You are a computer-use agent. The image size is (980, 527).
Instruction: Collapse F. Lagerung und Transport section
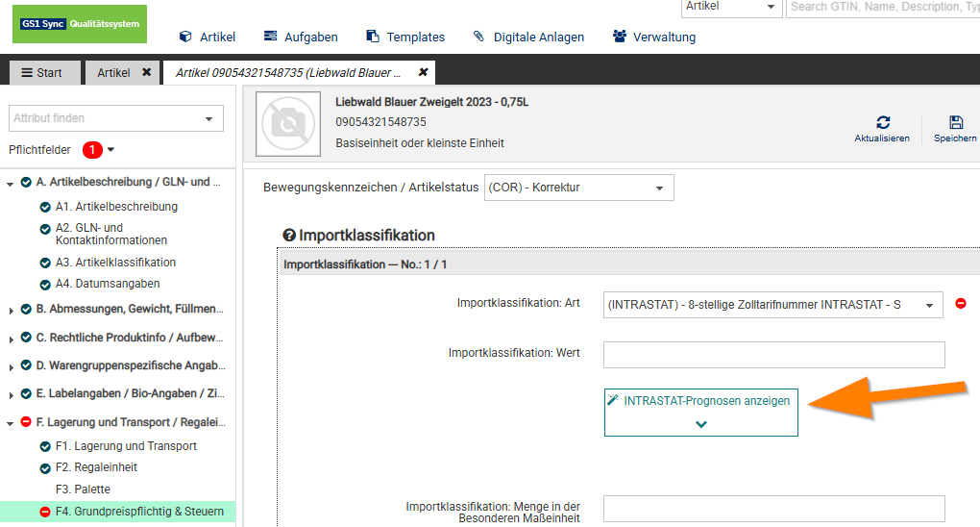[10, 424]
